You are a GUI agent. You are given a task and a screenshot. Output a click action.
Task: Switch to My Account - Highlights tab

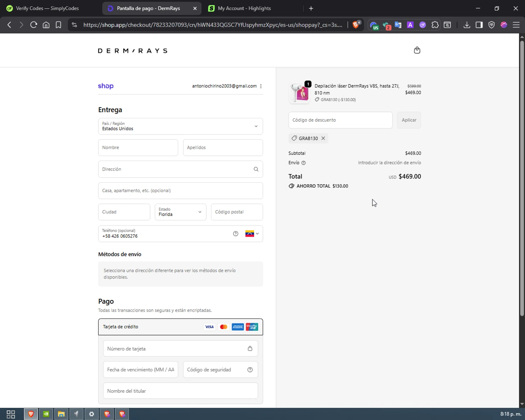pyautogui.click(x=244, y=8)
